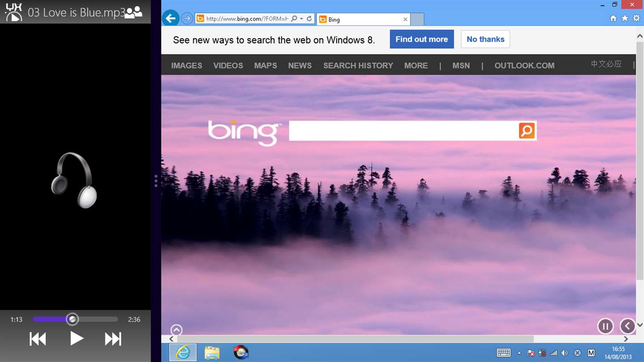Minimize the Internet Explorer window
This screenshot has height=362, width=644.
click(602, 5)
